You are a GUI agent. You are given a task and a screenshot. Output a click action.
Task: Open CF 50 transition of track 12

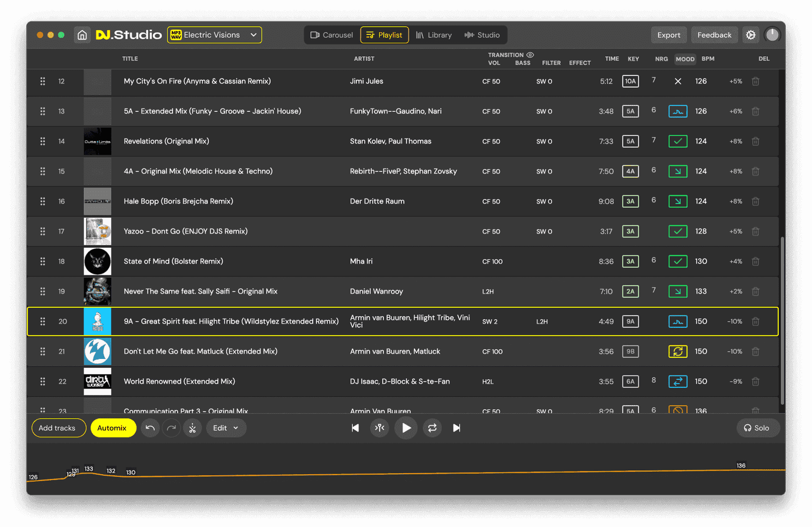click(491, 81)
